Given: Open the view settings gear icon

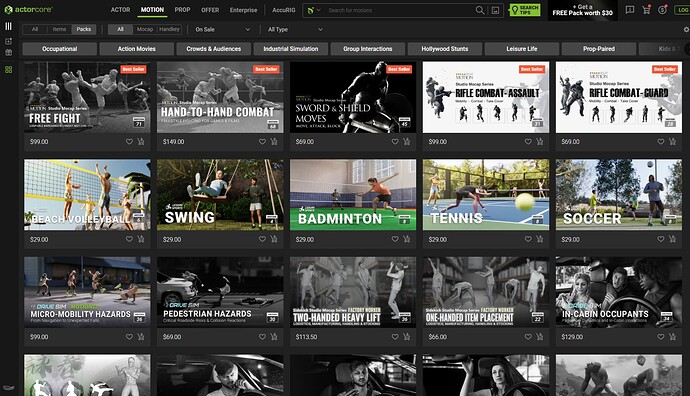Looking at the screenshot, I should [x=686, y=29].
